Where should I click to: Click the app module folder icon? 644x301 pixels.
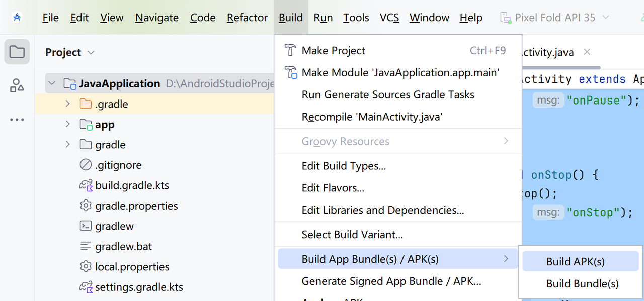tap(86, 125)
